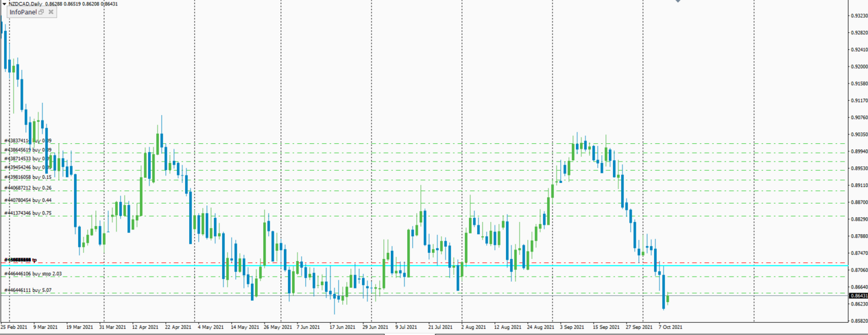Select the NZDCAD,Daily chart title text

tap(25, 4)
